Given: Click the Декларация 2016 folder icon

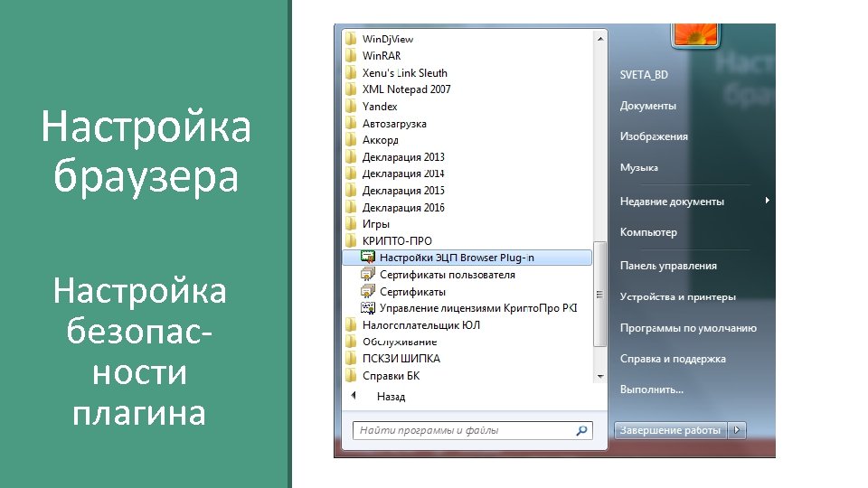Looking at the screenshot, I should [x=351, y=208].
